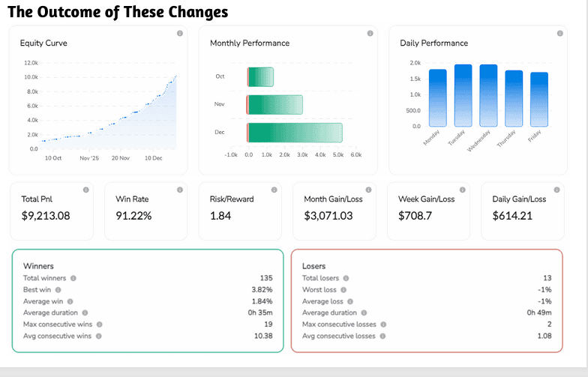Image resolution: width=588 pixels, height=377 pixels.
Task: Click the Month Gain/Loss value $3,071.03
Action: point(328,216)
